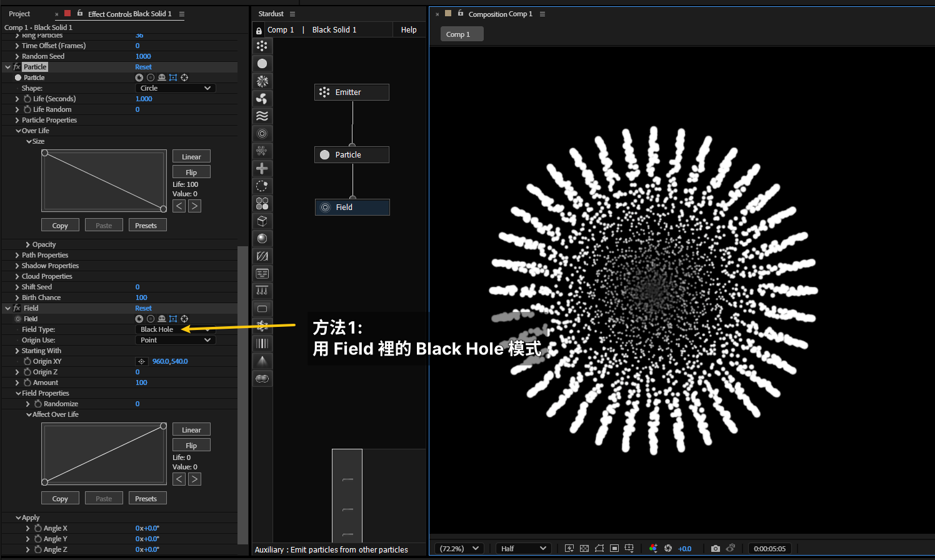
Task: Add an Emitter node from Stardust toolbar
Action: click(262, 46)
